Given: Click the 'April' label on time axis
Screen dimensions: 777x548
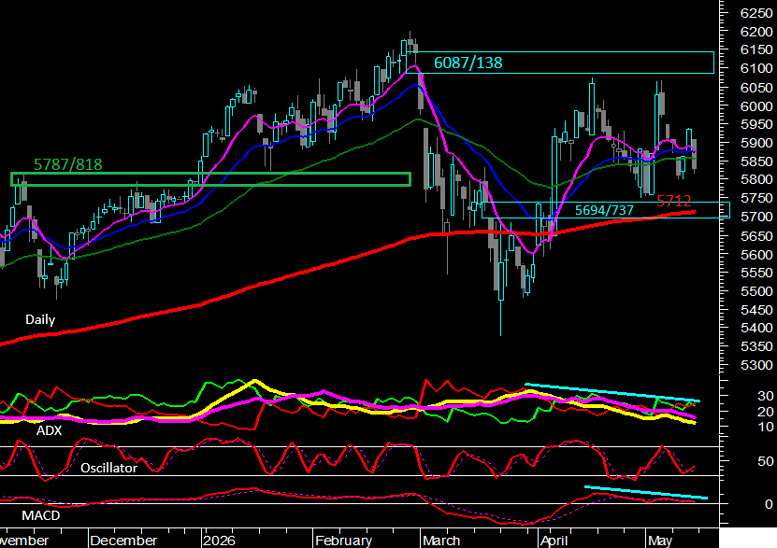Looking at the screenshot, I should 554,540.
